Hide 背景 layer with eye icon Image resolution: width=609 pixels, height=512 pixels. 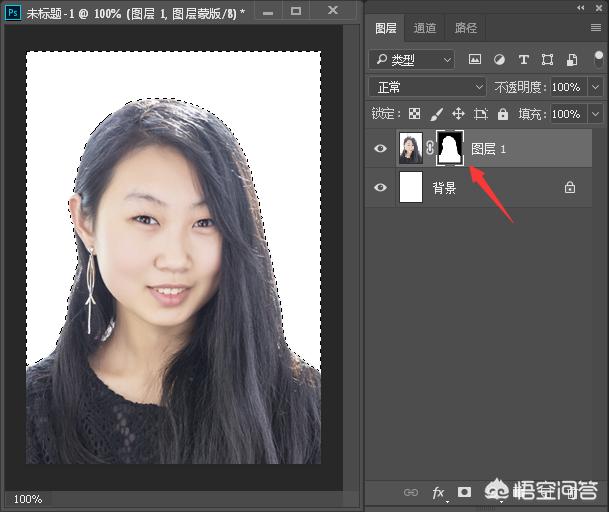[380, 187]
